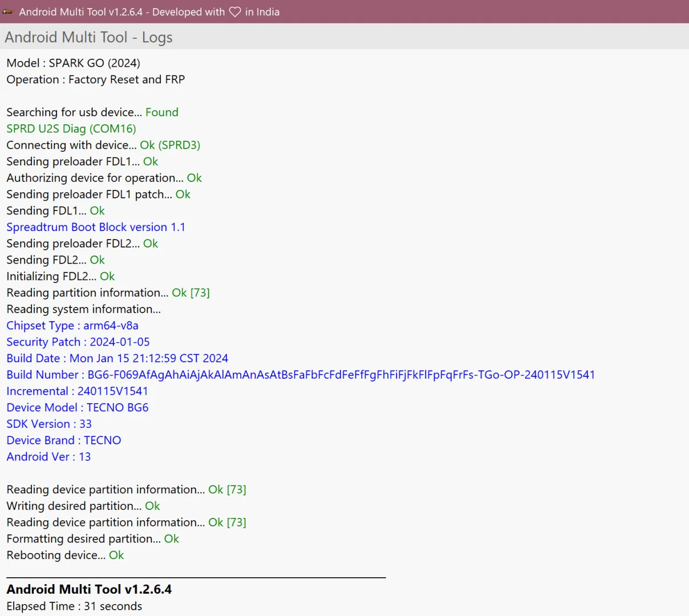Select 'Elapsed Time : 31 seconds' line
The height and width of the screenshot is (616, 689).
point(74,606)
